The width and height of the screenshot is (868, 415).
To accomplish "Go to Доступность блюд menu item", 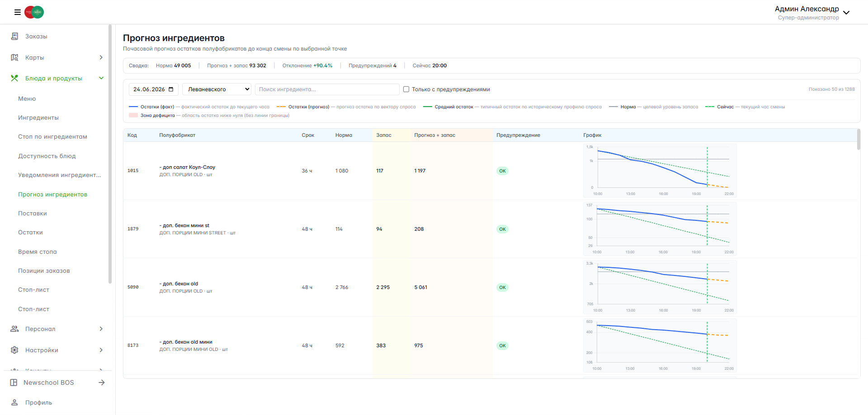I will point(47,156).
